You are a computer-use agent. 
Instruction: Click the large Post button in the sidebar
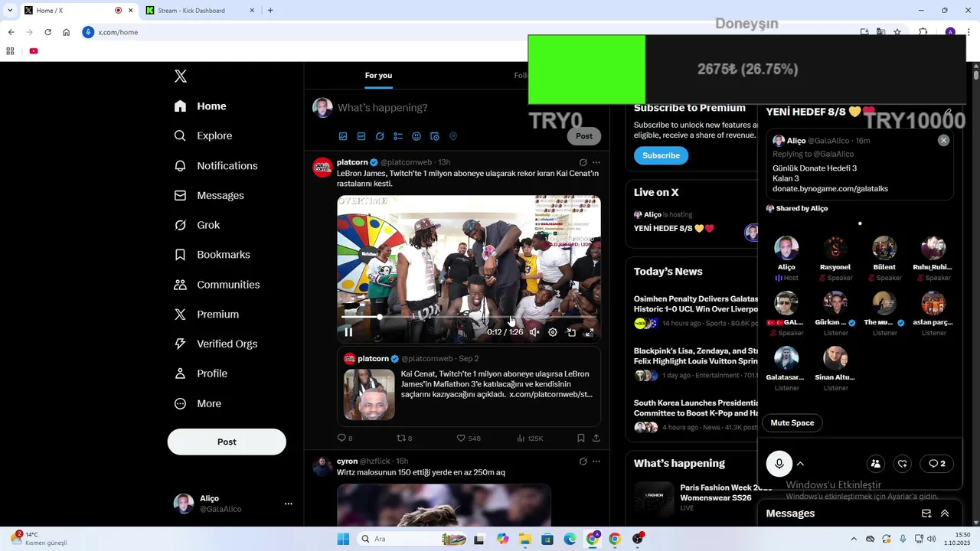(227, 442)
